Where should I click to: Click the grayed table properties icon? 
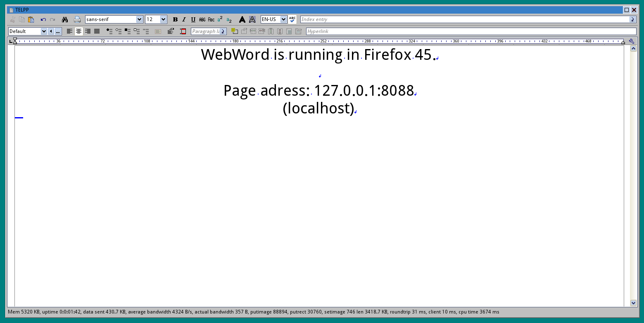point(244,31)
